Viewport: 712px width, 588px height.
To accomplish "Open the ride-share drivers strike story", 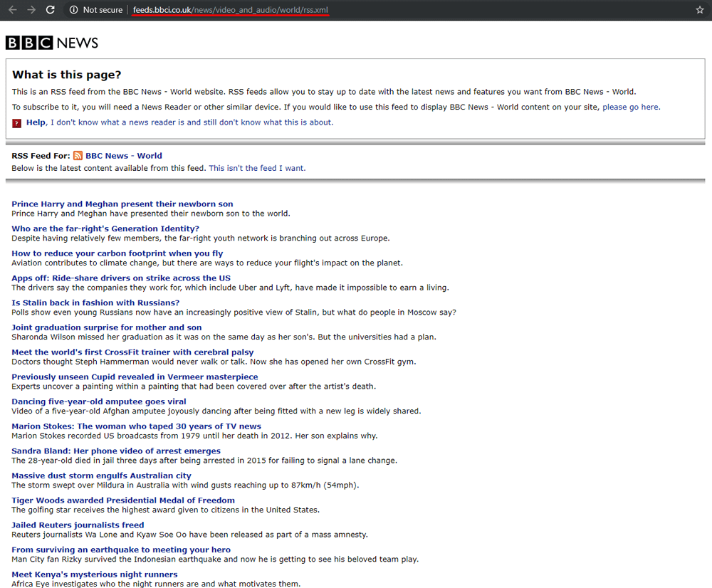I will [121, 278].
